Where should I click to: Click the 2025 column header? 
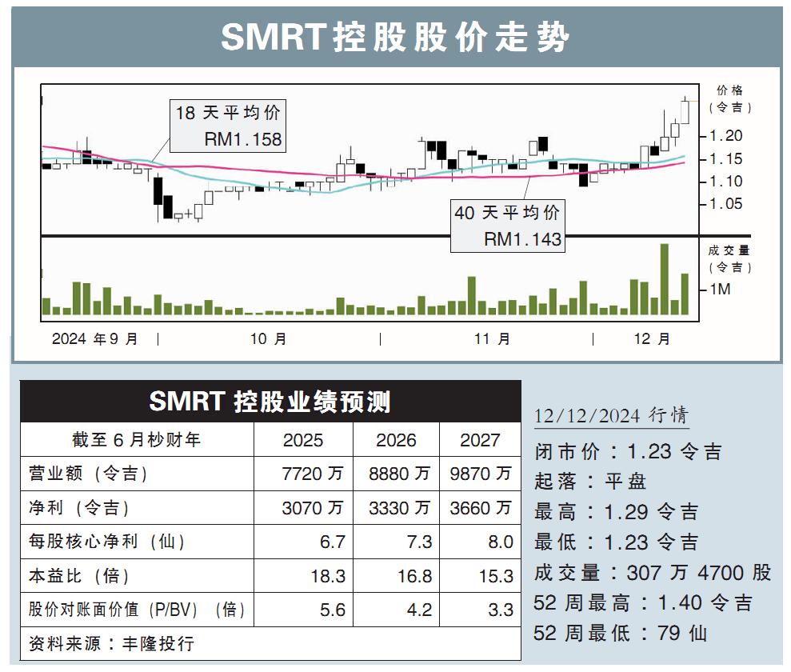pos(303,440)
